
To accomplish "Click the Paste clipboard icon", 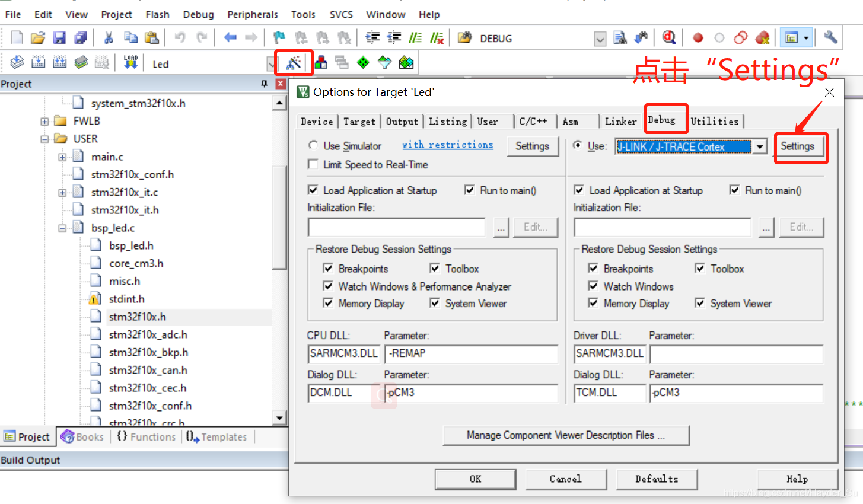I will pyautogui.click(x=152, y=38).
